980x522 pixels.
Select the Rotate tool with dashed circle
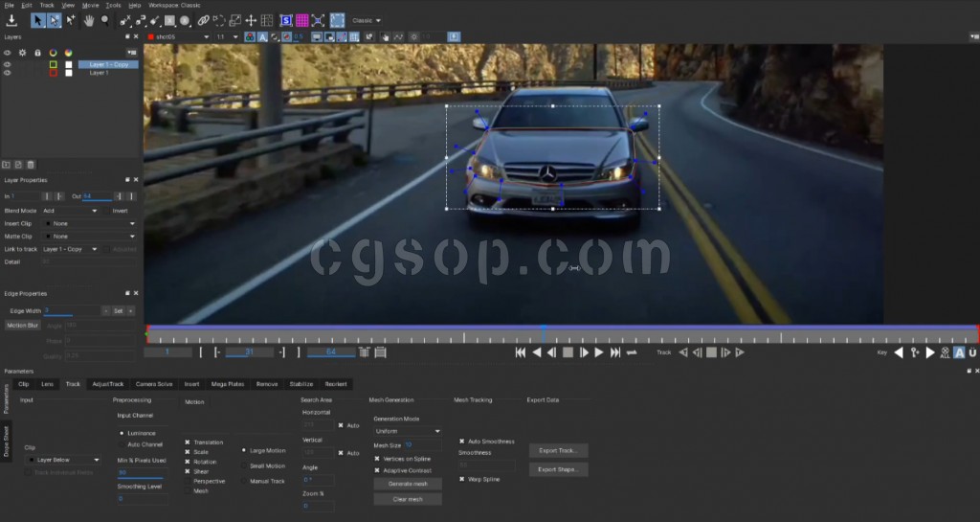pos(219,21)
